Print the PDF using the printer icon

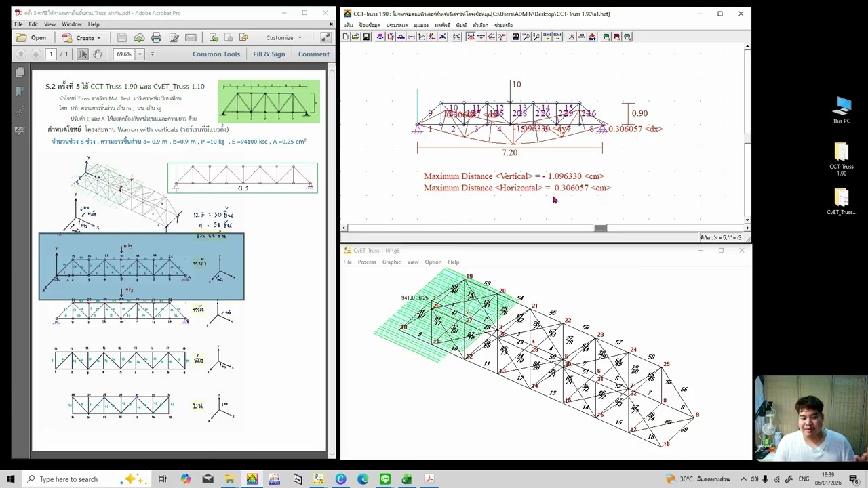tap(157, 37)
